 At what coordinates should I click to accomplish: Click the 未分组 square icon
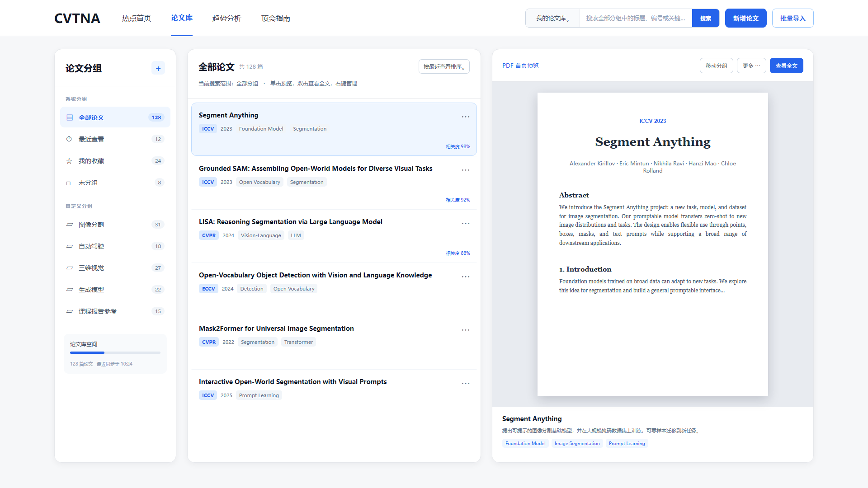[69, 183]
